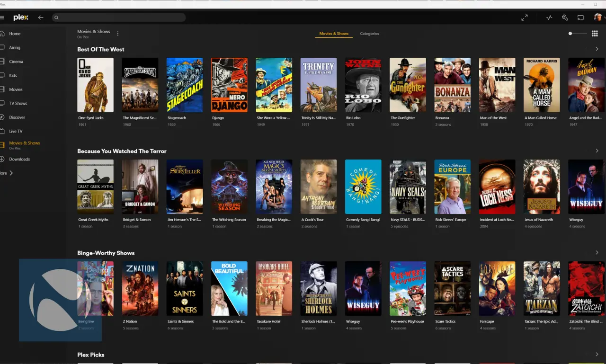Open Great Greek Myths poster
Image resolution: width=606 pixels, height=364 pixels.
pyautogui.click(x=96, y=187)
